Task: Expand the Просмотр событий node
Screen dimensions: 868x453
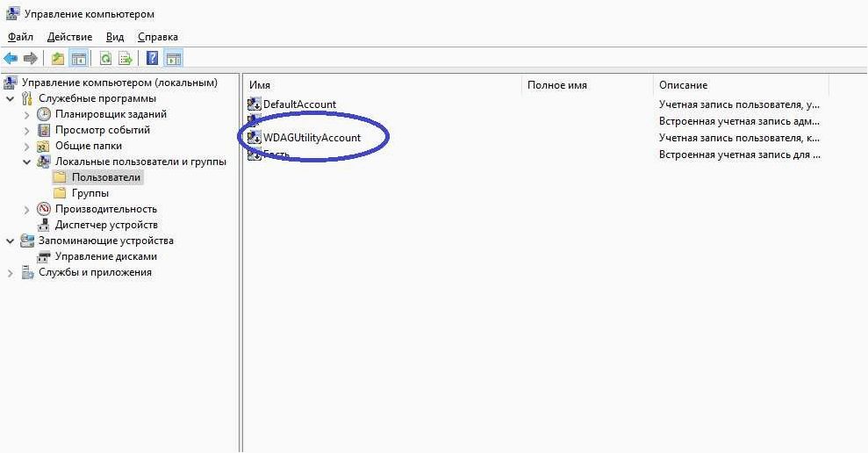Action: [x=26, y=131]
